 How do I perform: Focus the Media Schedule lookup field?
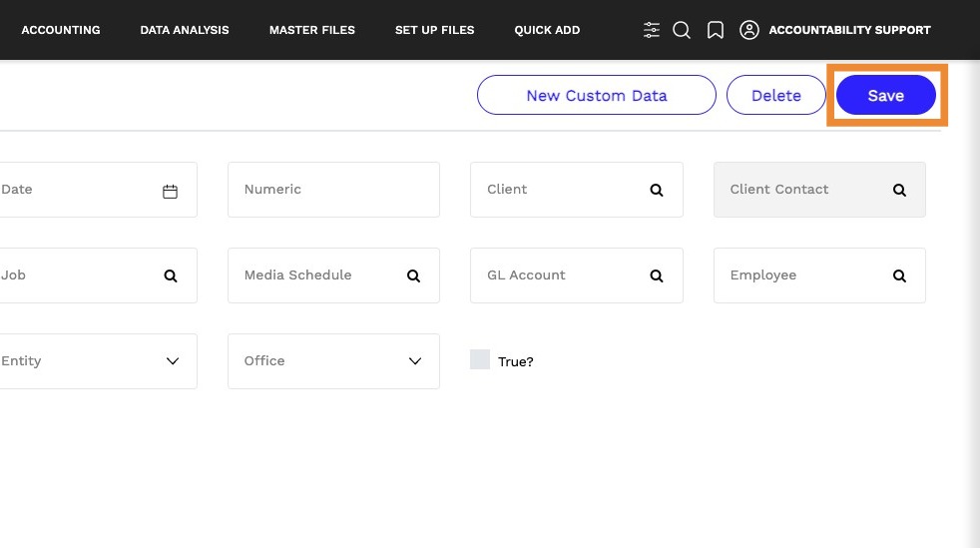pos(333,275)
